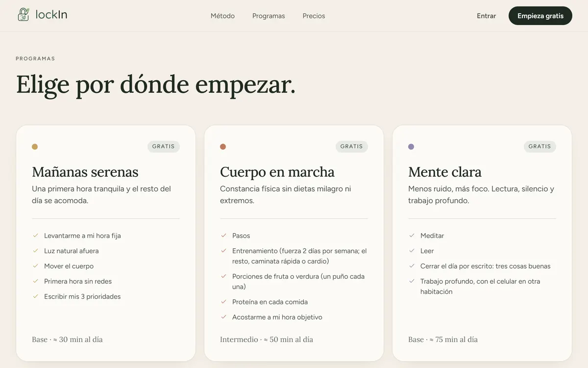Viewport: 588px width, 368px height.
Task: Click the checkmark beside Trabajo profundo
Action: click(x=412, y=281)
